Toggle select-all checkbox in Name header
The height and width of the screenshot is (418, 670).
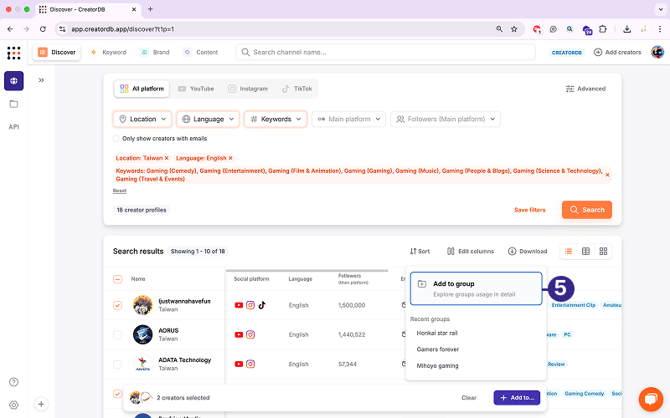[118, 279]
